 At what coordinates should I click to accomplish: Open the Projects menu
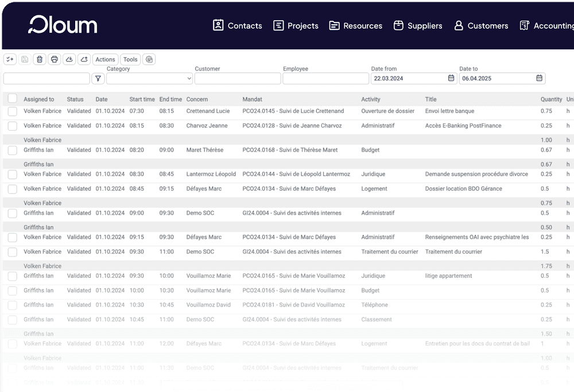296,26
